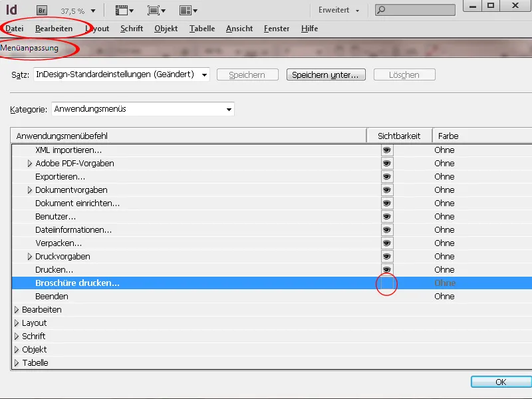This screenshot has height=399, width=532.
Task: Select the Dateiinformationen row
Action: pyautogui.click(x=272, y=229)
